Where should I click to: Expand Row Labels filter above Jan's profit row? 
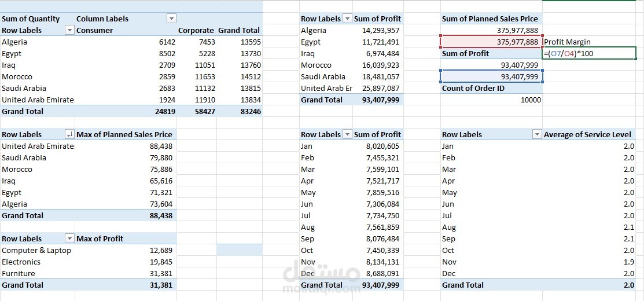click(x=347, y=134)
